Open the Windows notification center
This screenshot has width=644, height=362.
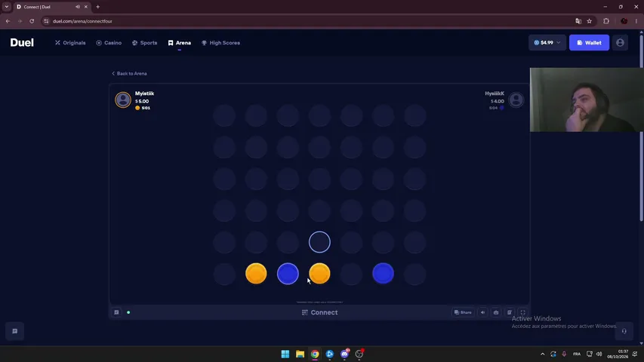point(635,354)
